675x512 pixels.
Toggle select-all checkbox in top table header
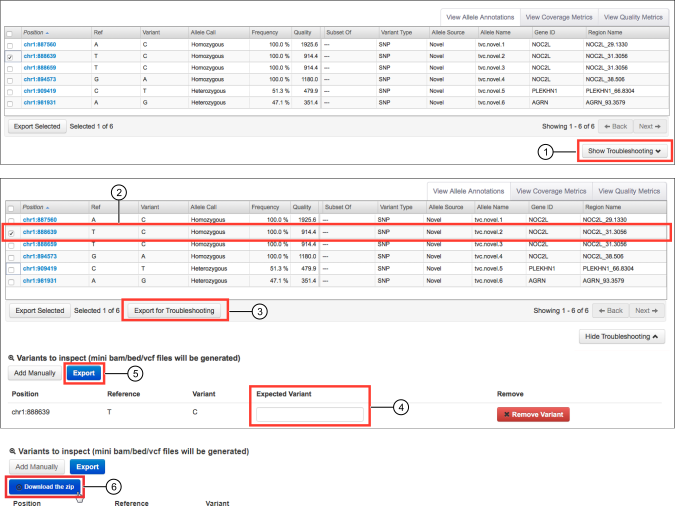click(x=11, y=33)
